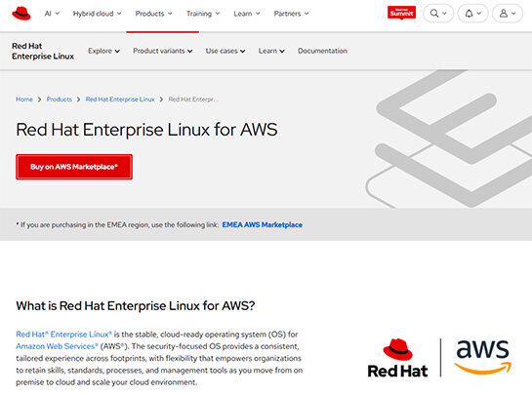The width and height of the screenshot is (532, 395).
Task: Click the Red Hat fedora logo
Action: point(21,14)
